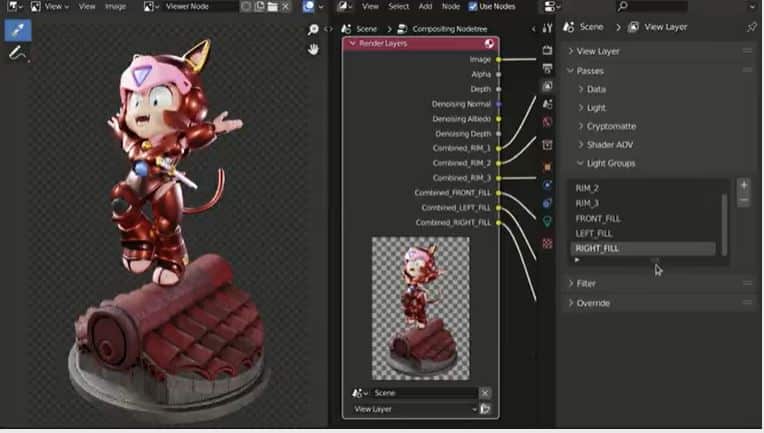Click the Alpha output socket
Screen dimensions: 764x433
[498, 75]
